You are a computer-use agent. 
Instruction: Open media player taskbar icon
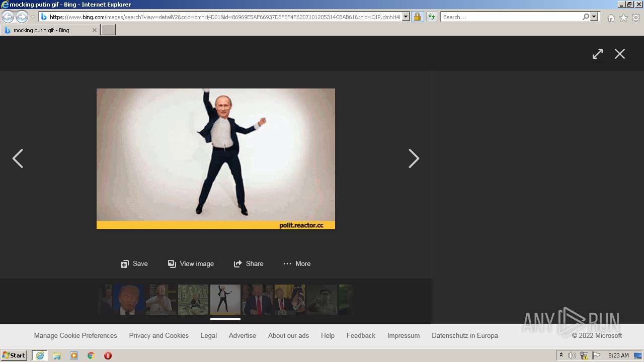(x=74, y=355)
